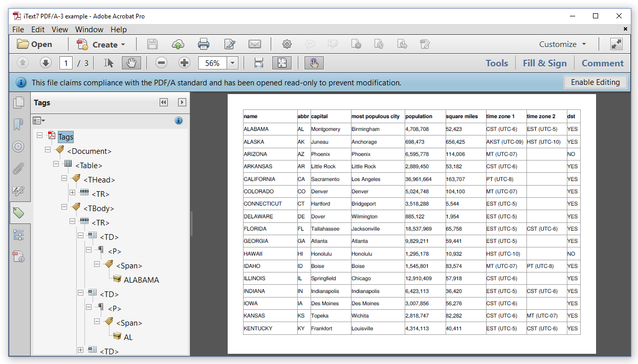
Task: Click the Open folder icon
Action: tap(23, 44)
